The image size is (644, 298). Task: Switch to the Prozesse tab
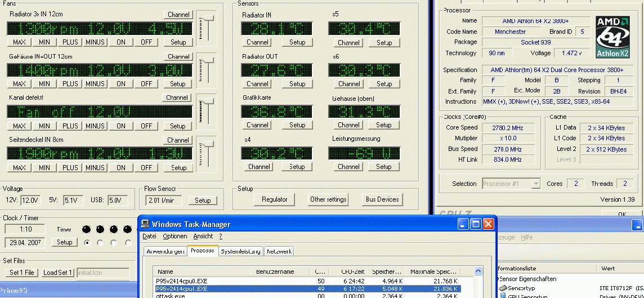203,251
